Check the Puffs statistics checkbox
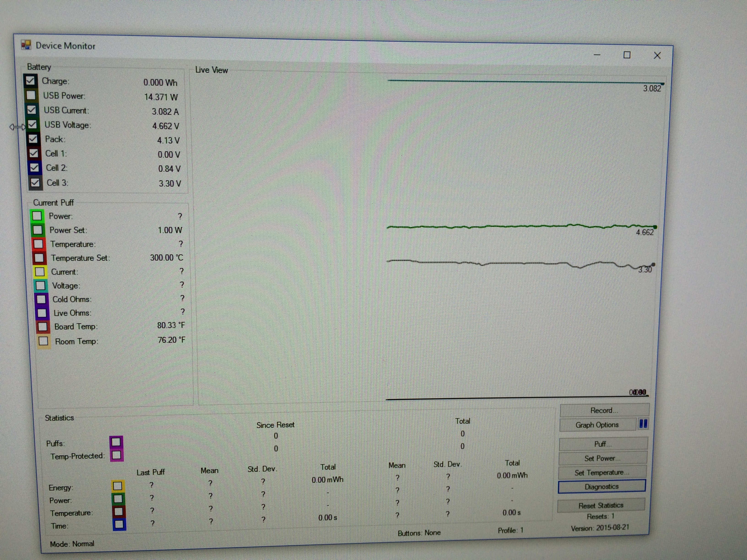The height and width of the screenshot is (560, 747). 116,442
